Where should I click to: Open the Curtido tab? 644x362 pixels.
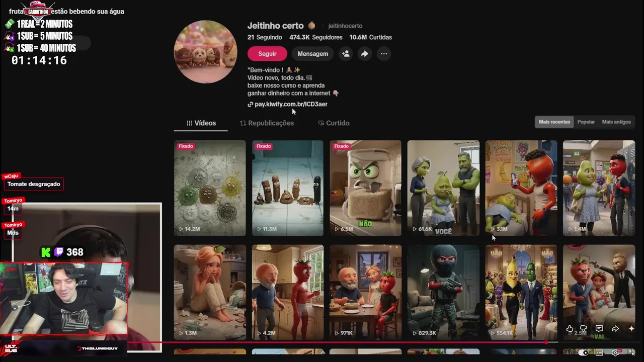click(334, 123)
